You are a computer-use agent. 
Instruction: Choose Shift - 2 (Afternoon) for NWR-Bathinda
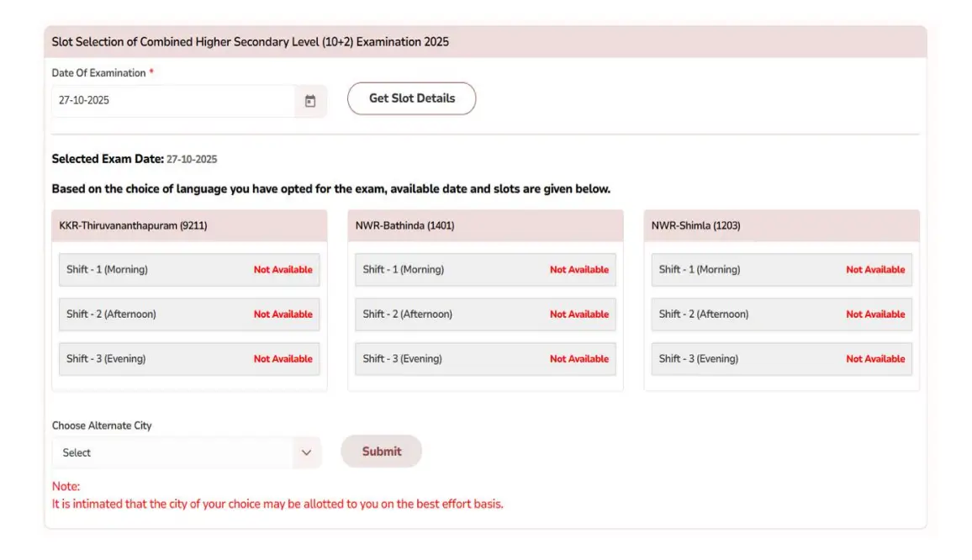[484, 314]
